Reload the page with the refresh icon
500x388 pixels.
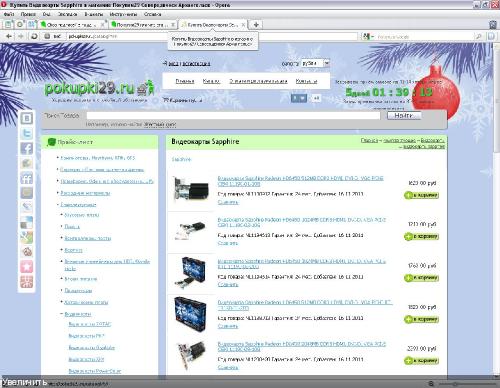[34, 36]
